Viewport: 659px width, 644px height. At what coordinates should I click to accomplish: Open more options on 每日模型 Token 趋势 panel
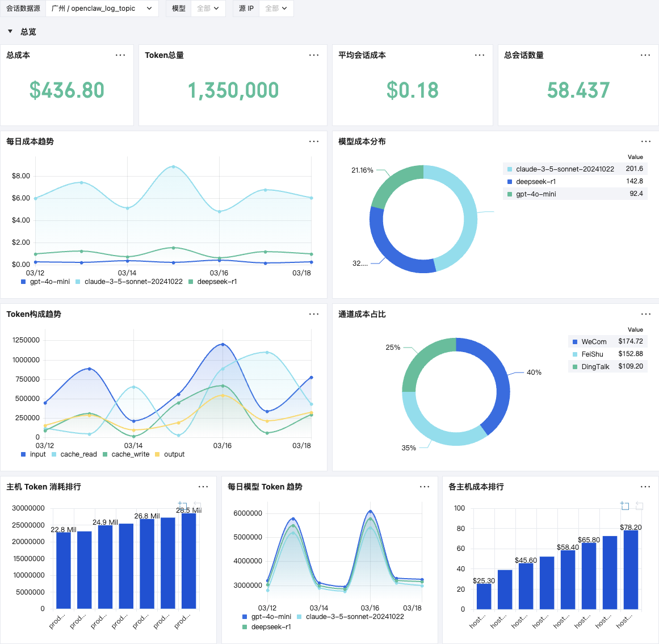425,486
